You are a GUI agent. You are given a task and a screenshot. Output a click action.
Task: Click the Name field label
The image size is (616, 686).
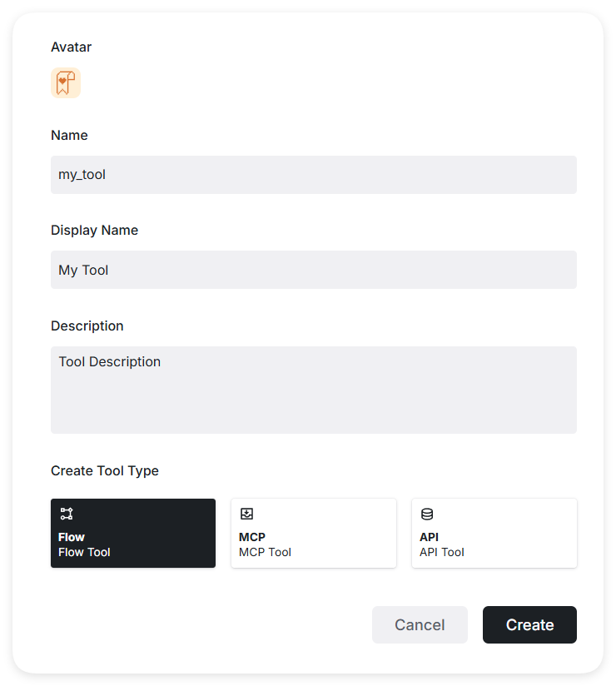[x=69, y=135]
